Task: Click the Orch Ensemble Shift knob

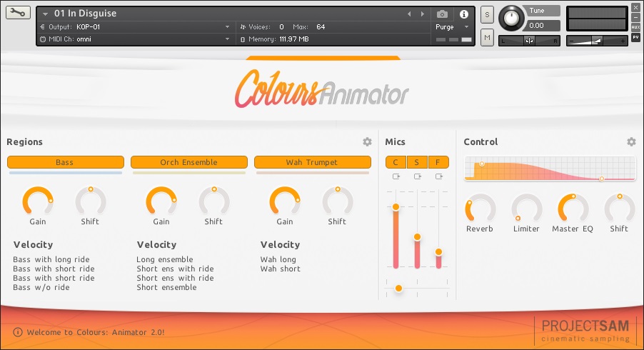Action: tap(214, 201)
